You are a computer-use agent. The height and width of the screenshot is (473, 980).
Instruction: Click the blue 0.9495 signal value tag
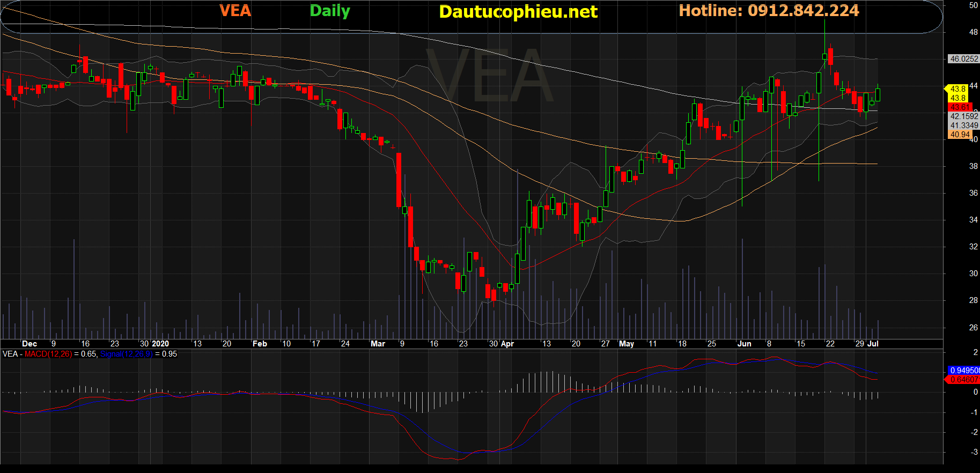click(x=964, y=371)
